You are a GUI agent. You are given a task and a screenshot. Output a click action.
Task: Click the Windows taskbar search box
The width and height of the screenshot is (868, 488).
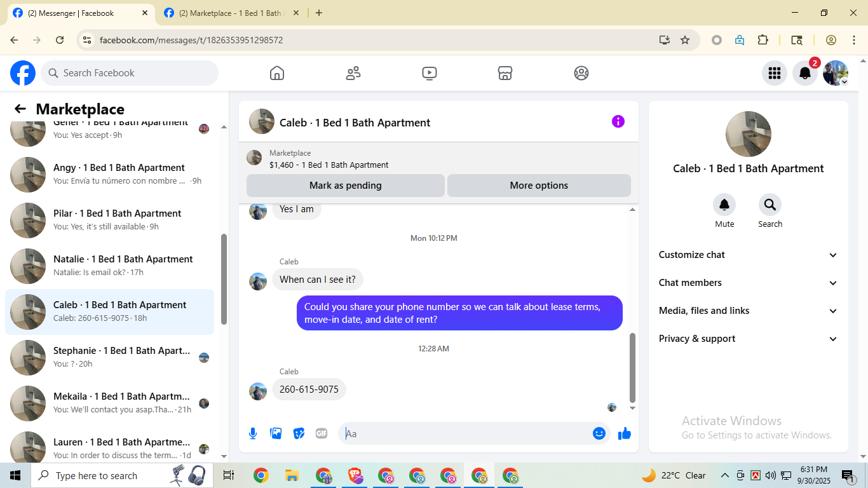121,475
